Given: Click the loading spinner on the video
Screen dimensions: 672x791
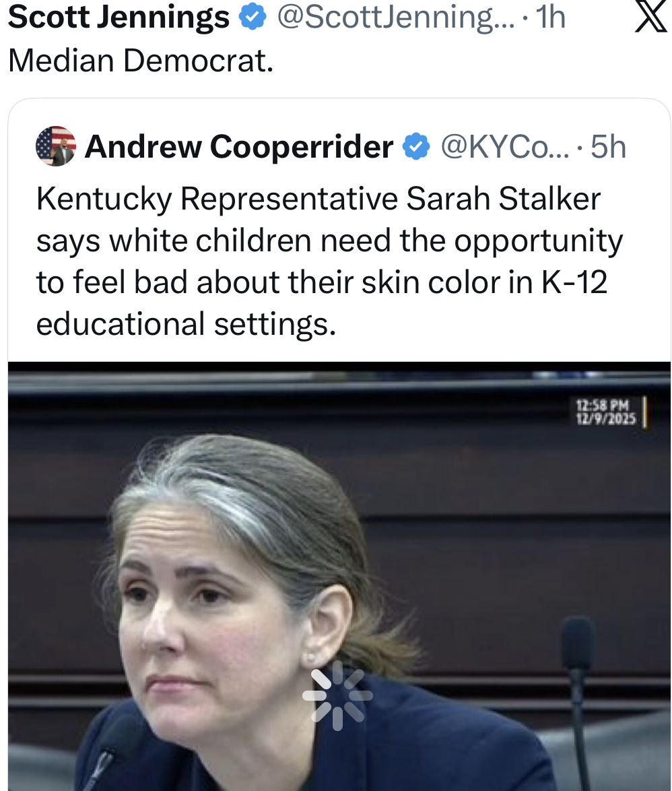Looking at the screenshot, I should pos(337,695).
